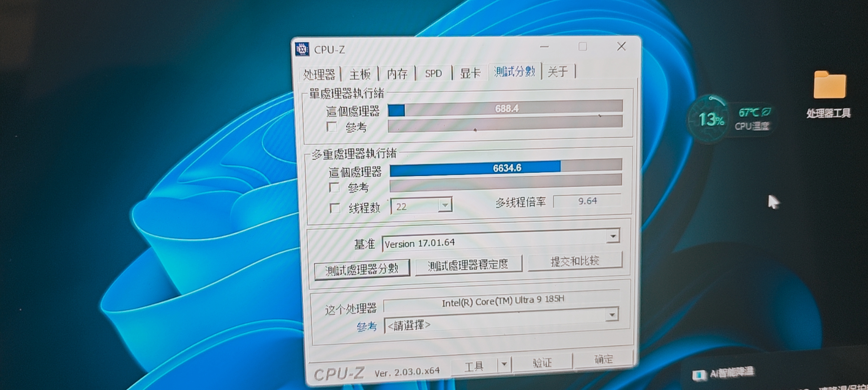Expand the 工具 button dropdown arrow
The height and width of the screenshot is (390, 868).
pyautogui.click(x=504, y=364)
